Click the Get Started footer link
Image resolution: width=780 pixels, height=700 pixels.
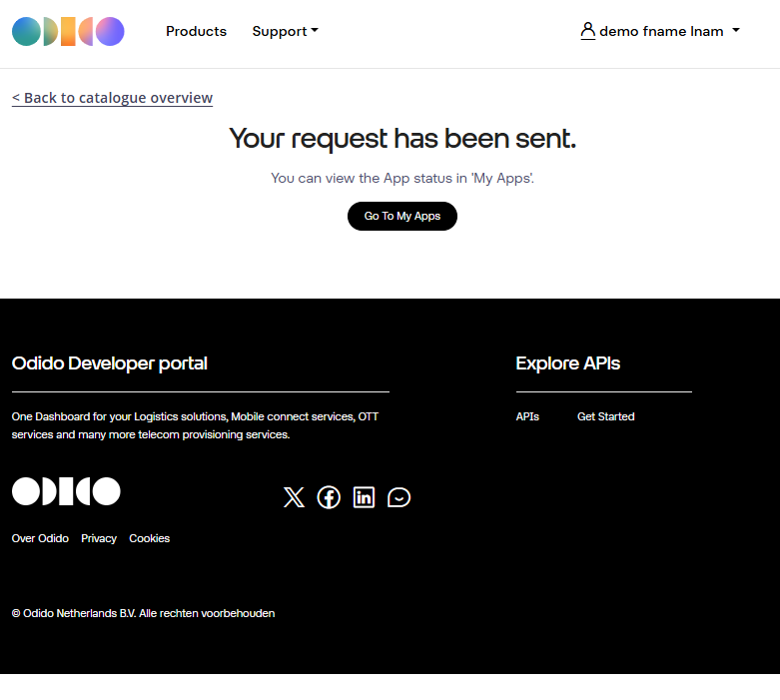(605, 416)
